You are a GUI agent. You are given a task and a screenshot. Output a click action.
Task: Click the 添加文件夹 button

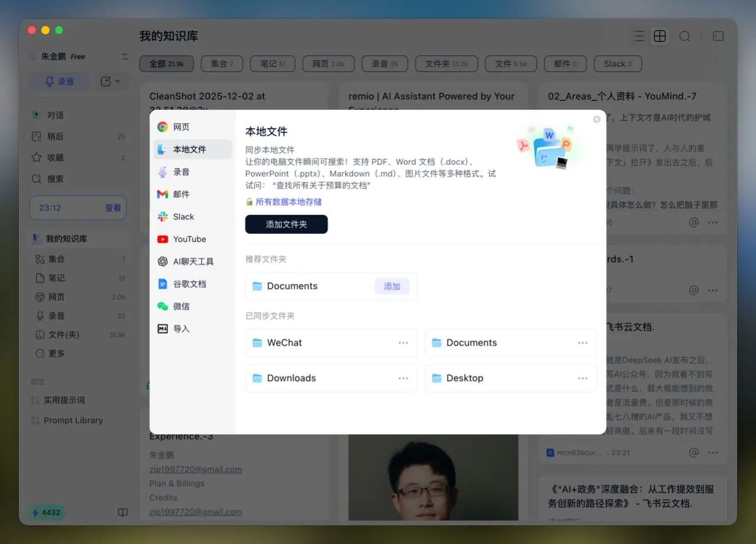(286, 224)
